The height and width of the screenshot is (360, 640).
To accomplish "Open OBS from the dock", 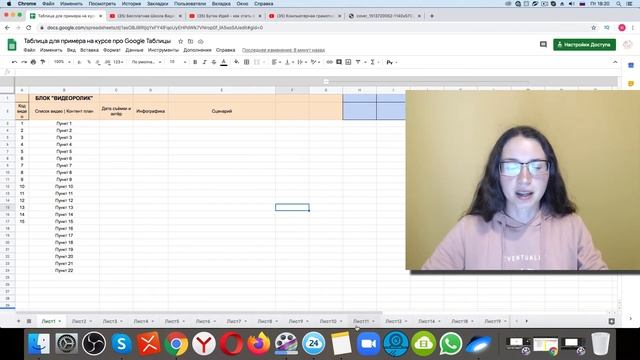I will tap(94, 344).
